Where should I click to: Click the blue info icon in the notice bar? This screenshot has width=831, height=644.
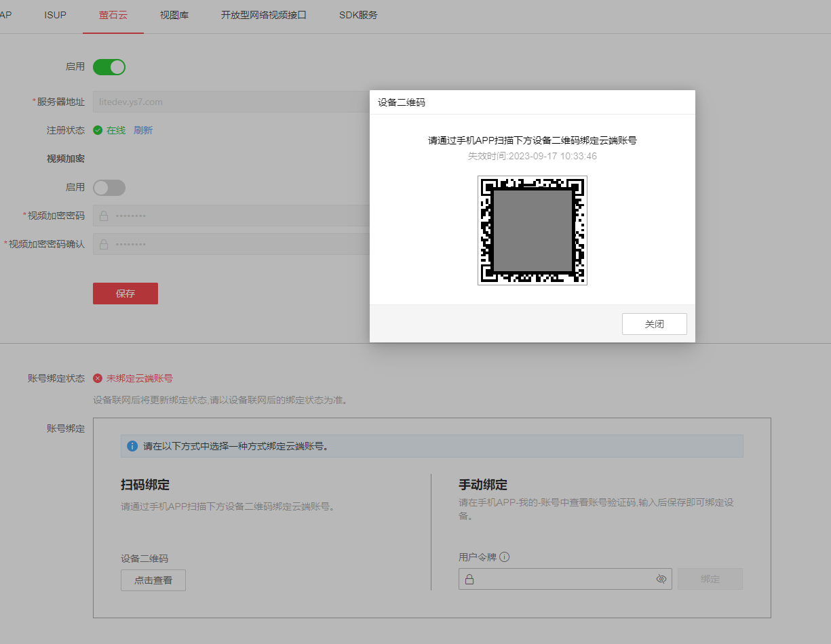[x=133, y=447]
